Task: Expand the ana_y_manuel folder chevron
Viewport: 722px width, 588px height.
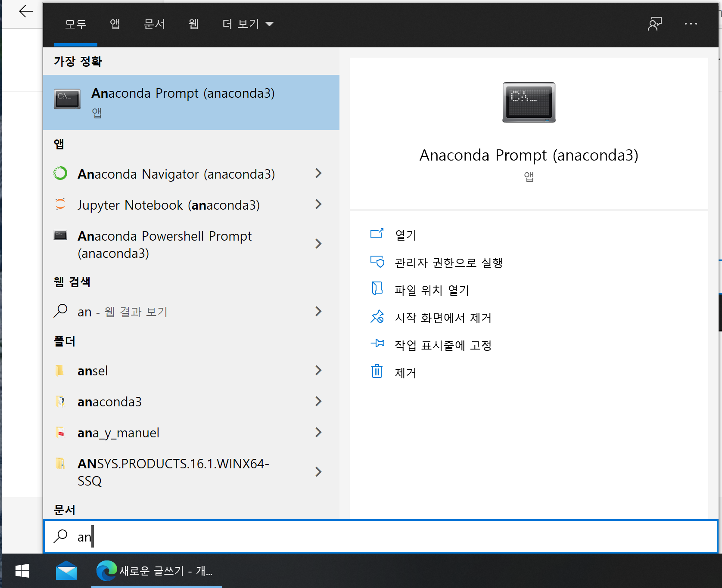Action: 318,432
